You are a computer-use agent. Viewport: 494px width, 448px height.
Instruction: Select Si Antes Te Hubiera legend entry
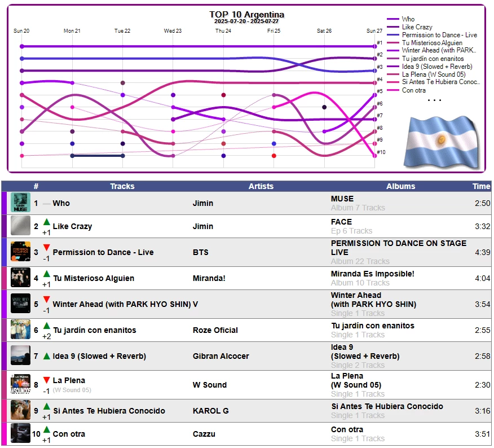click(x=441, y=82)
